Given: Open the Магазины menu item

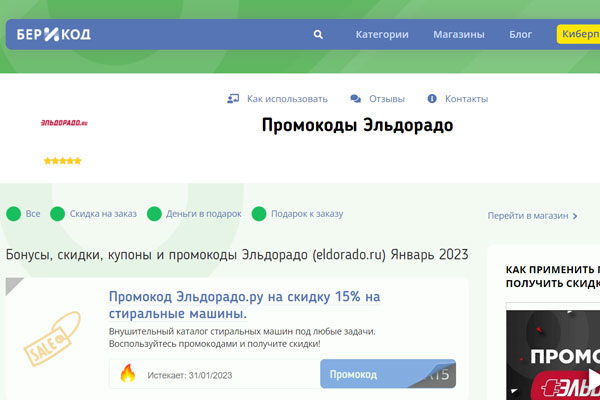Looking at the screenshot, I should (458, 34).
